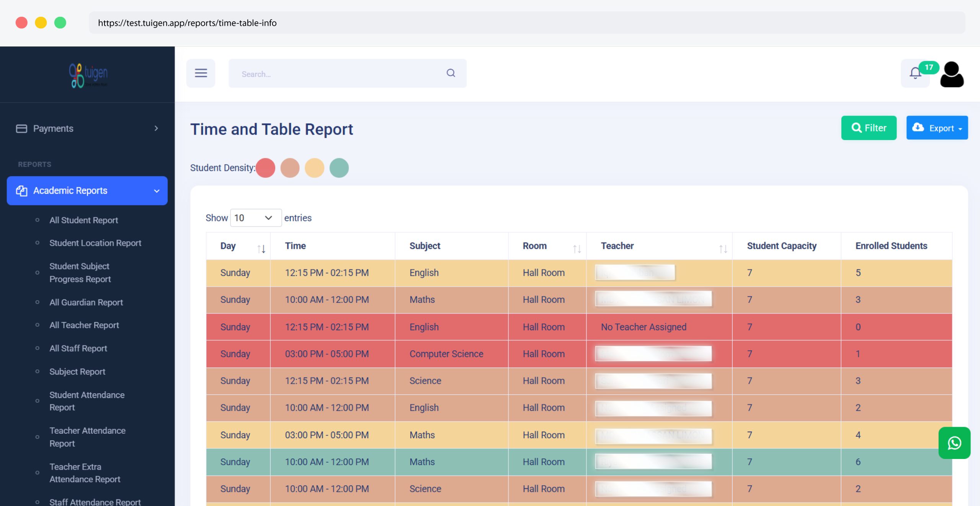Sort the table by the Room column
The image size is (980, 506).
(577, 248)
